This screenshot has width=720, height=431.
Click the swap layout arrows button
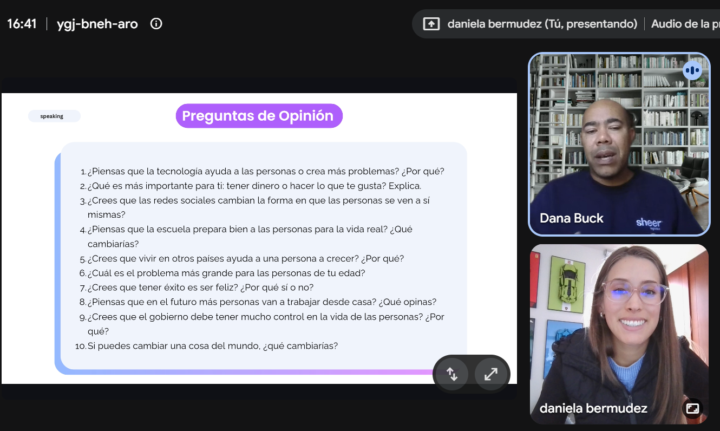click(452, 374)
